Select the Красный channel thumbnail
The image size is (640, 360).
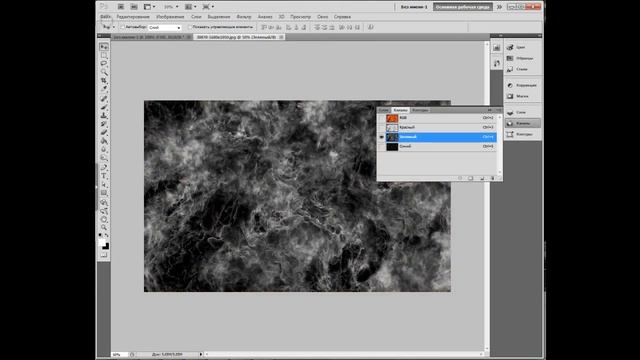pos(392,128)
